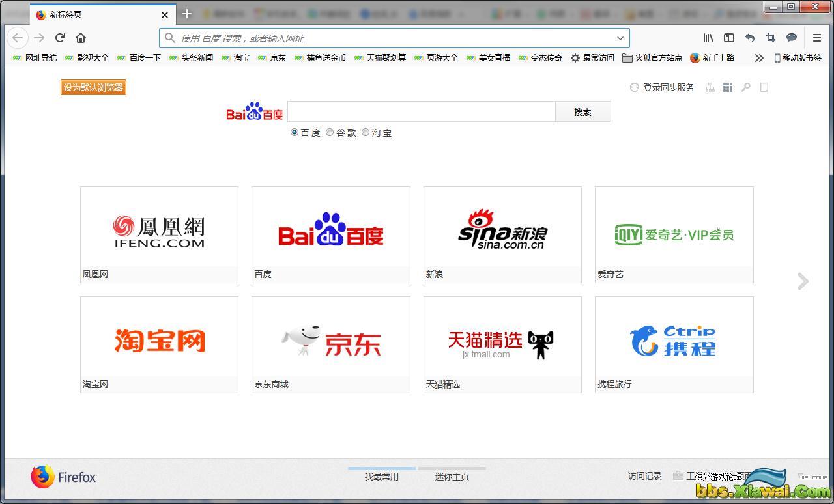
Task: Click the magnifier icon near grid icon
Action: 746,87
